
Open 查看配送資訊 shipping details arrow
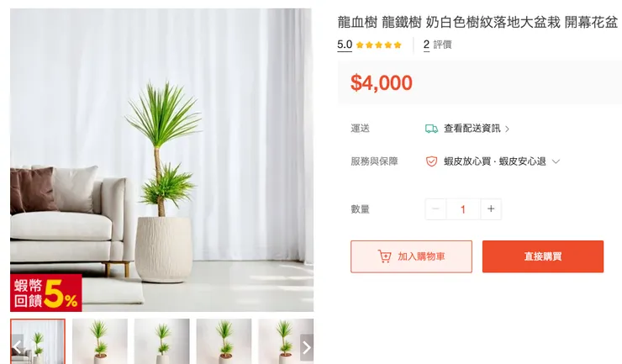(x=507, y=129)
